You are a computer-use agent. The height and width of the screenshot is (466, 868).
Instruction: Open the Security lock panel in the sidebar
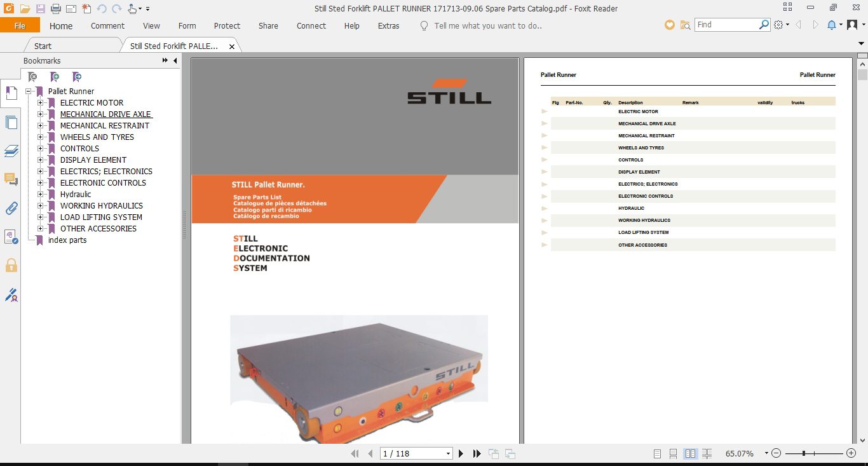tap(11, 265)
